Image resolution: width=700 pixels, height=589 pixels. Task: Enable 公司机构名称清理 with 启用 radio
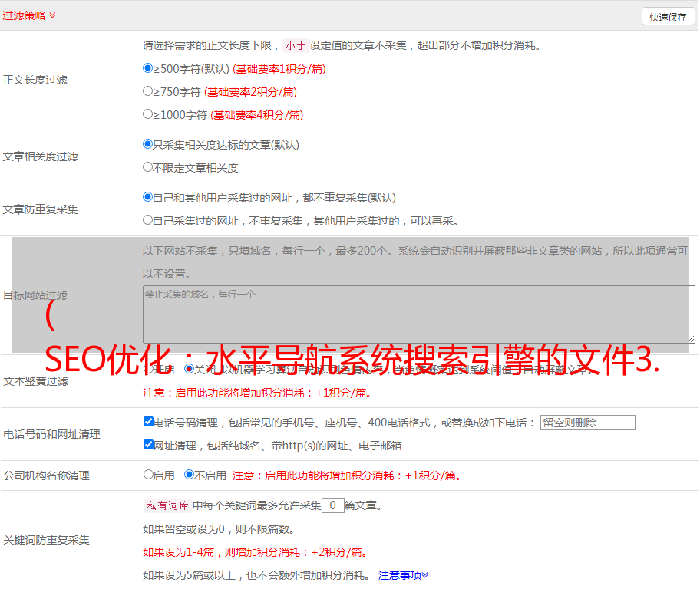pos(148,475)
